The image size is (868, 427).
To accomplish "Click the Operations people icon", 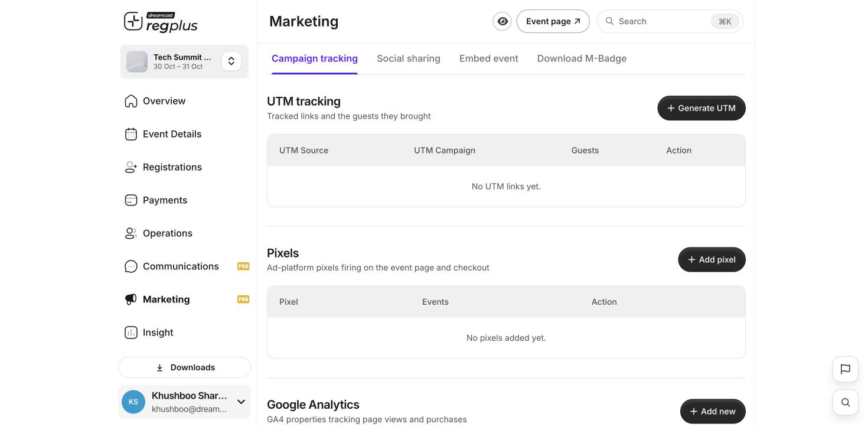I will [131, 233].
